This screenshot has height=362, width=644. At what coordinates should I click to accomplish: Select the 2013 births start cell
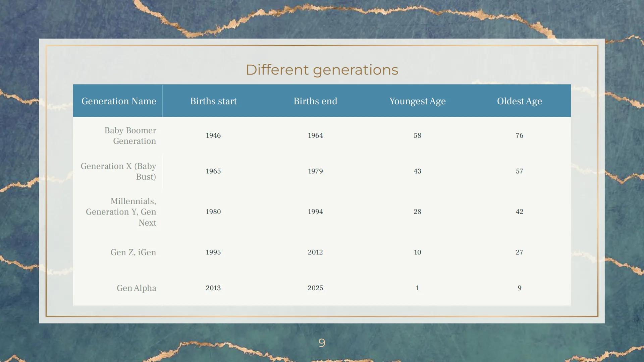(213, 288)
